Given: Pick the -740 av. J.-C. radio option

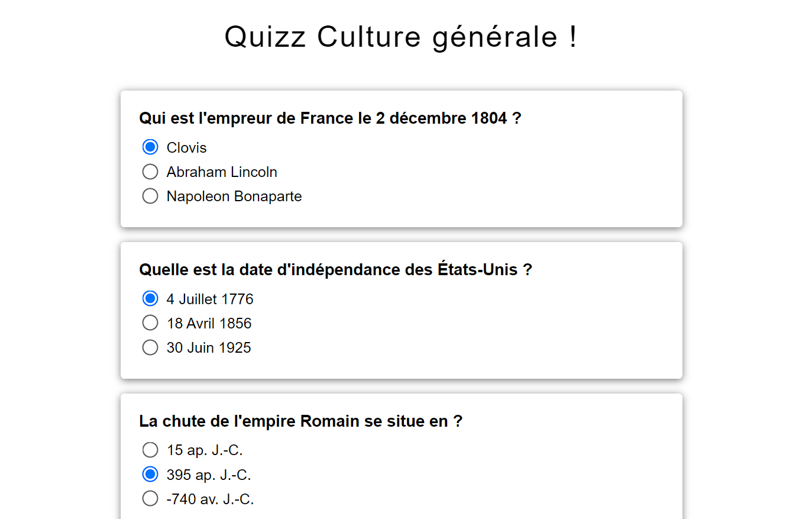Looking at the screenshot, I should tap(150, 498).
